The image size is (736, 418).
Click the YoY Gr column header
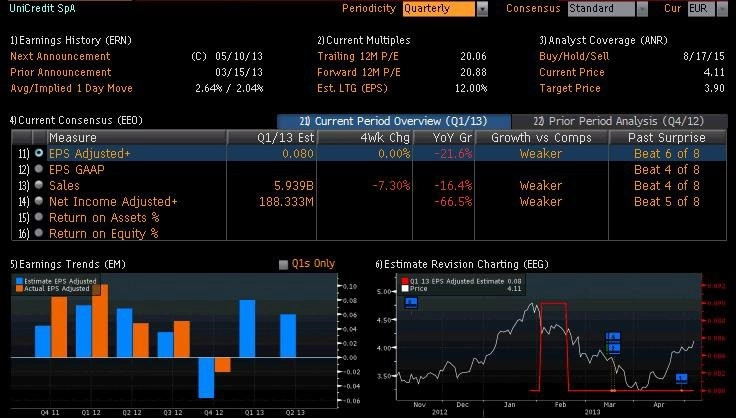pyautogui.click(x=444, y=137)
